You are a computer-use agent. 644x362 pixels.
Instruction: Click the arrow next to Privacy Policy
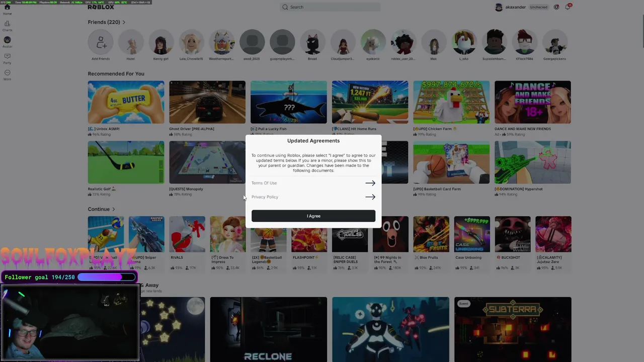pos(370,197)
